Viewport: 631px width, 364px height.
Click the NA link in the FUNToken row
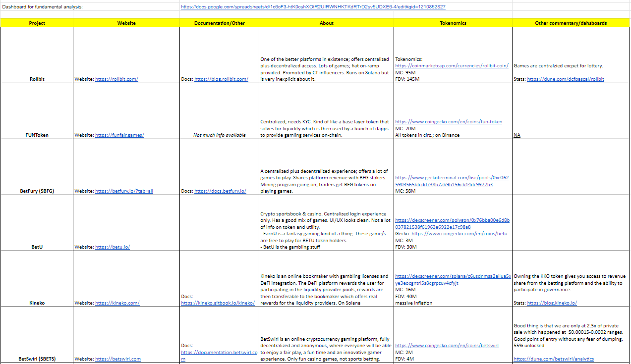[x=517, y=135]
